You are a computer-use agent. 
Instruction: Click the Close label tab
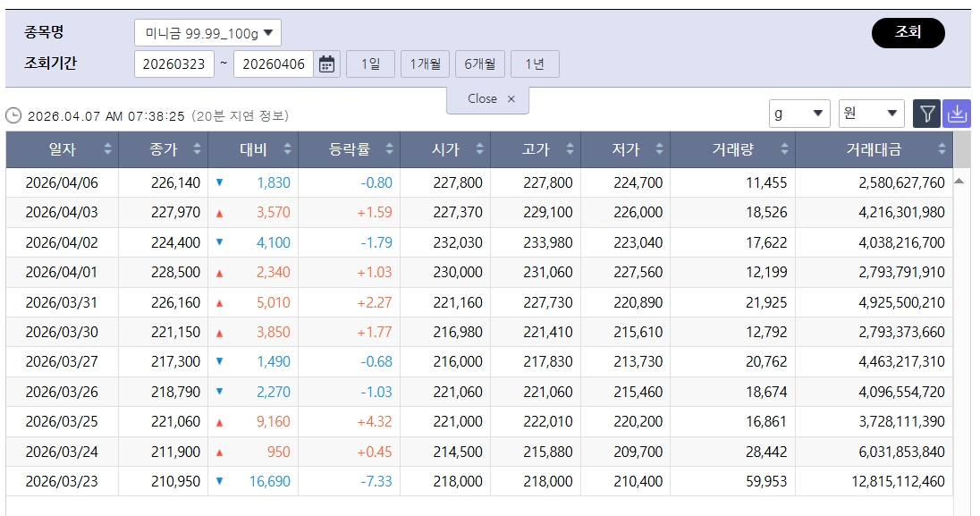click(482, 99)
